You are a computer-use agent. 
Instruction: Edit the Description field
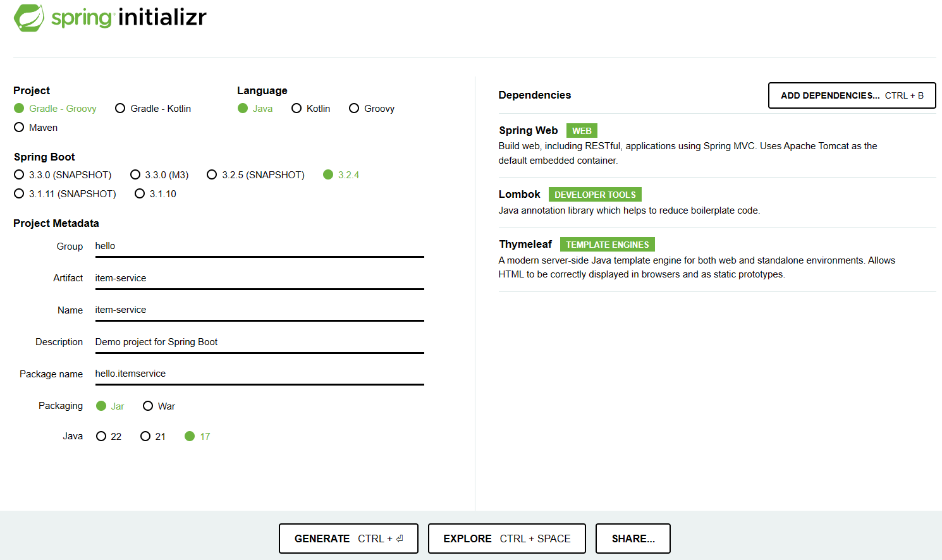(259, 343)
